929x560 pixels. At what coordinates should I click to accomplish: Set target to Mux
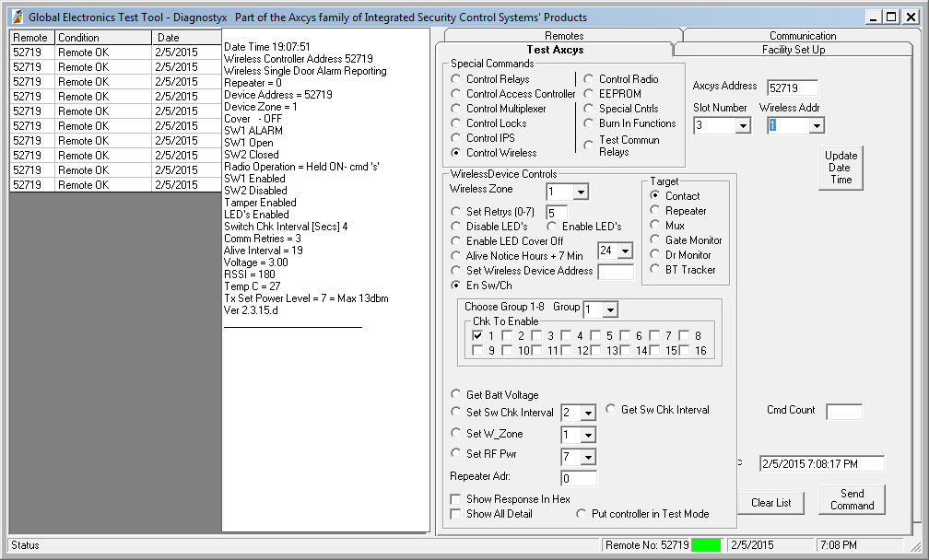654,225
